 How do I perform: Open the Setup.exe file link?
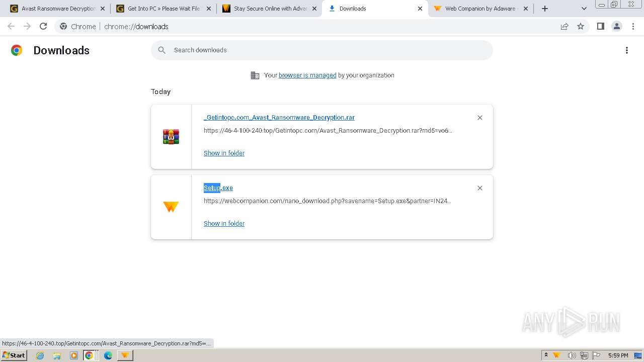tap(218, 188)
